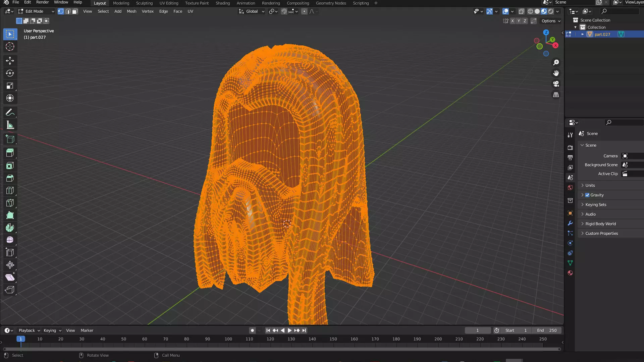This screenshot has height=362, width=644.
Task: Click the timeline horizontal scrollbar
Action: 282,349
